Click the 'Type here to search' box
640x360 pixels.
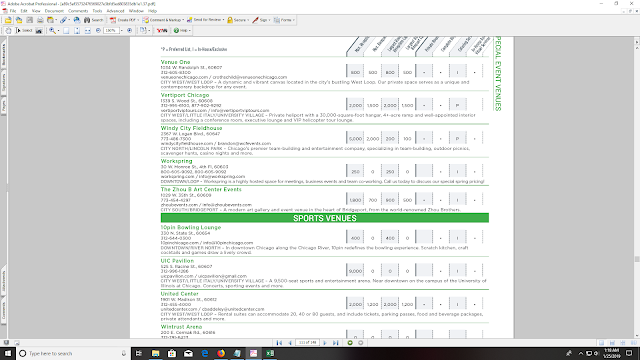(x=73, y=353)
